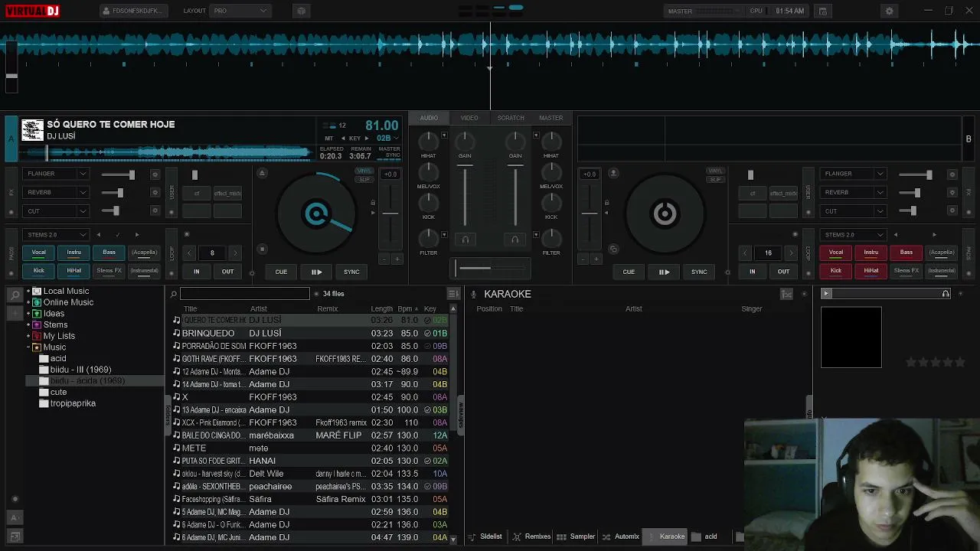Open the right deck Flanger effect settings gear
This screenshot has width=980, height=551.
coord(952,174)
